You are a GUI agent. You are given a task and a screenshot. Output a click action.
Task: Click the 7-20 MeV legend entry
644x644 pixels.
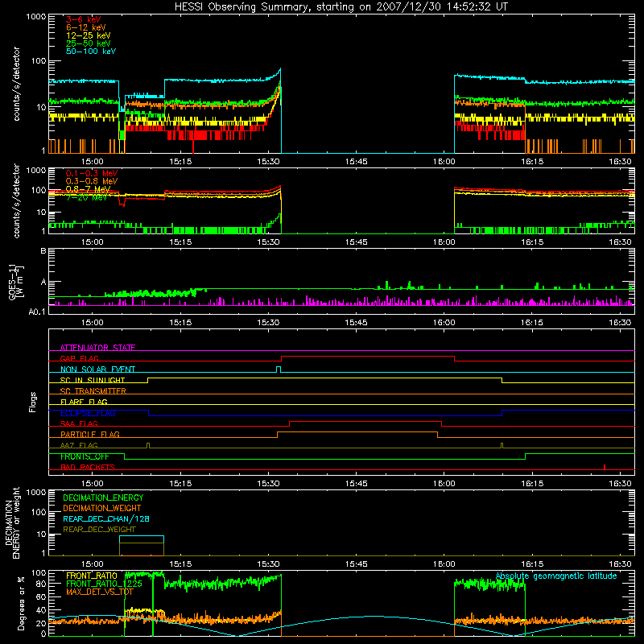coord(86,197)
